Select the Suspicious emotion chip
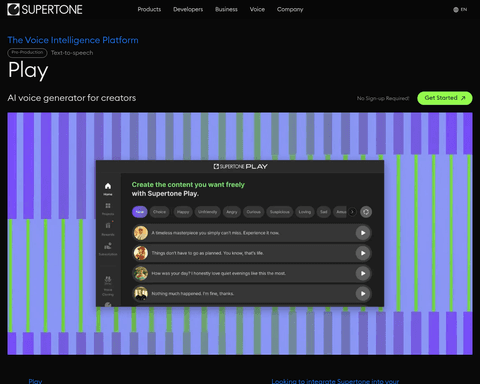This screenshot has width=480, height=384. click(280, 212)
